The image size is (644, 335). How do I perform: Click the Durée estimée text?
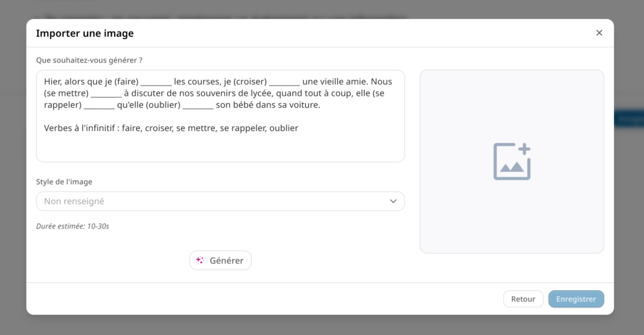tap(72, 226)
